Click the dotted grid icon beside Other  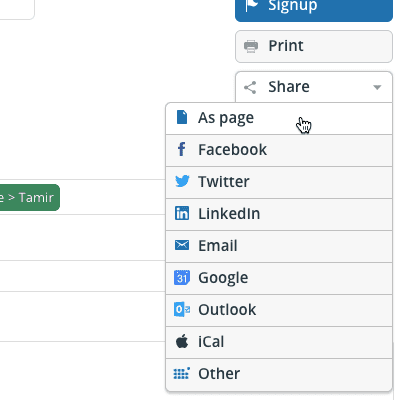tap(182, 373)
